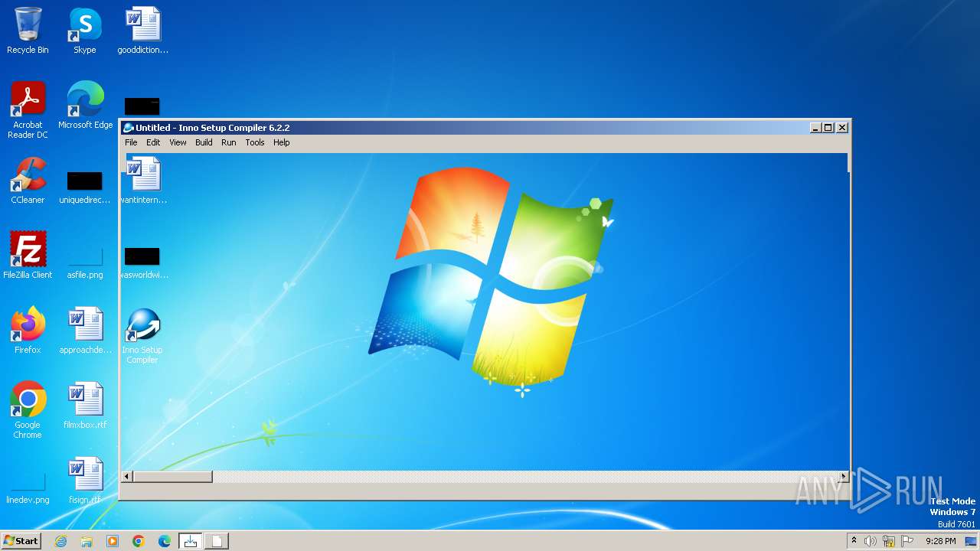Close the Inno Setup Compiler window

842,128
